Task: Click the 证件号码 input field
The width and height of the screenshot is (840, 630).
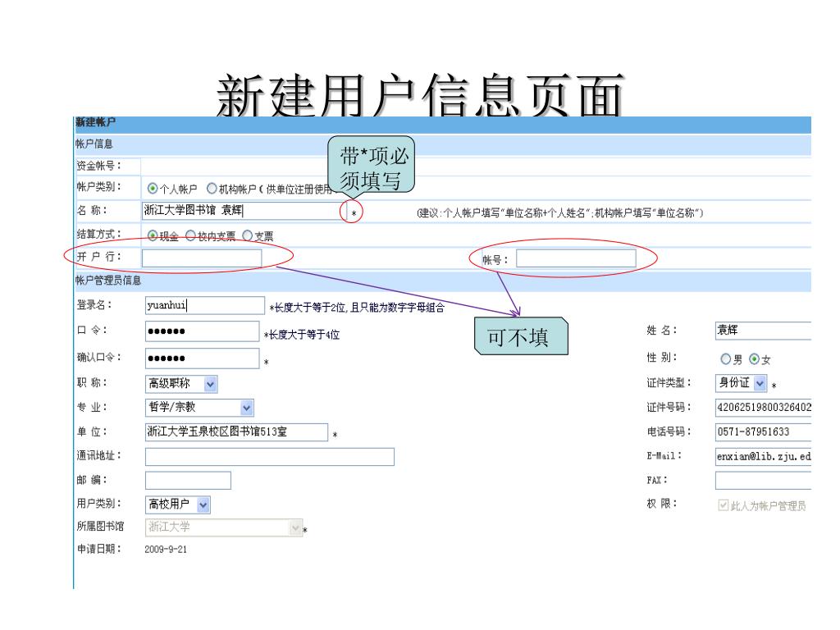Action: 764,408
